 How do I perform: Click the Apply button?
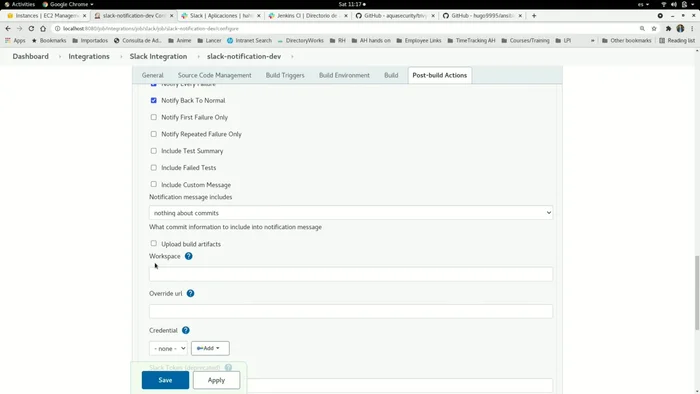coord(217,380)
